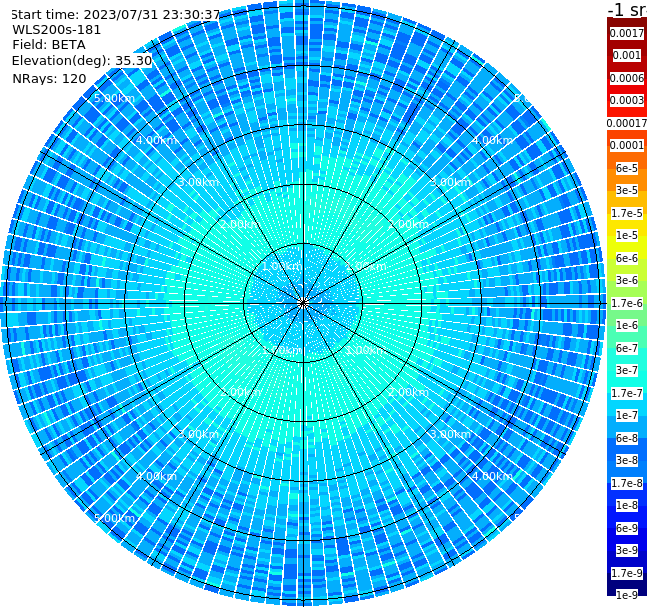
Task: Select the WLS200s-181 instrument label
Action: tap(57, 30)
